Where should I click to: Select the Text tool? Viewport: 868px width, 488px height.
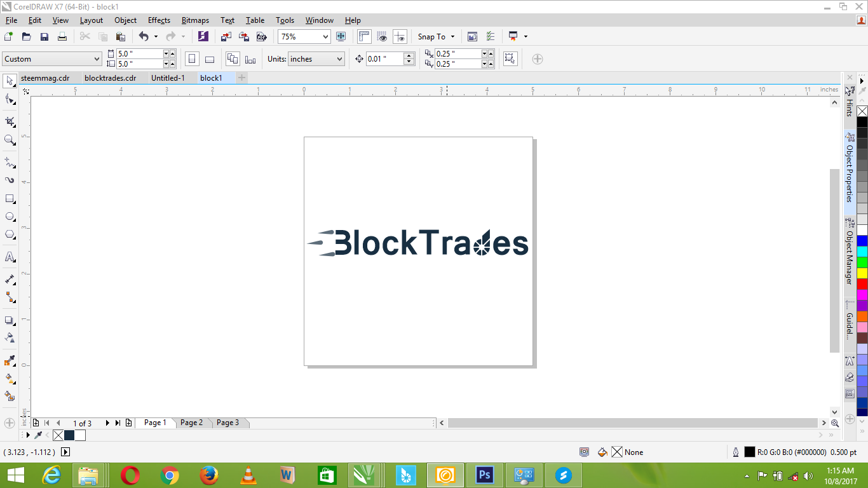[10, 257]
